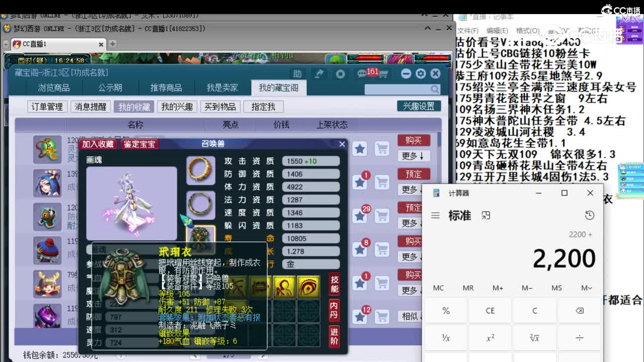Open calculator hamburger navigation menu
Image resolution: width=644 pixels, height=362 pixels.
click(436, 215)
